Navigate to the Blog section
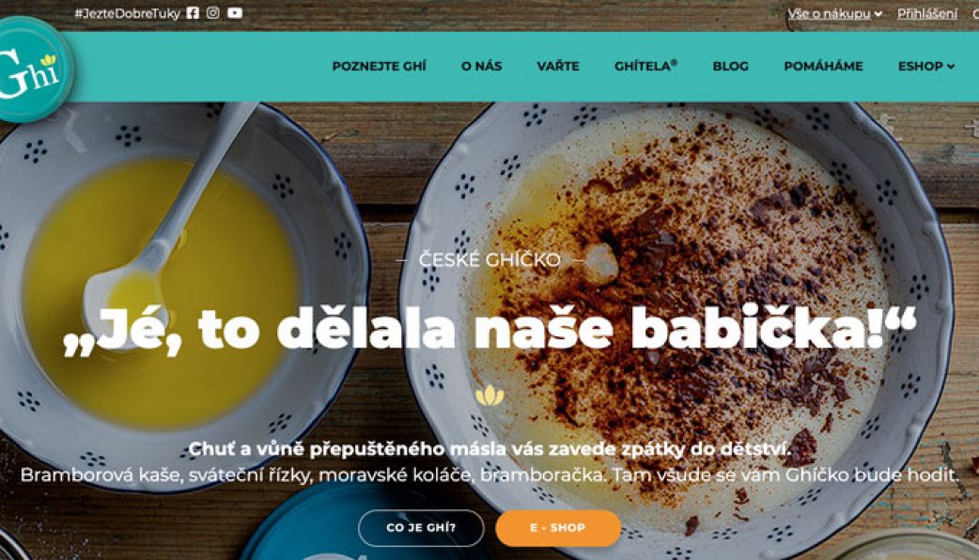 [731, 66]
